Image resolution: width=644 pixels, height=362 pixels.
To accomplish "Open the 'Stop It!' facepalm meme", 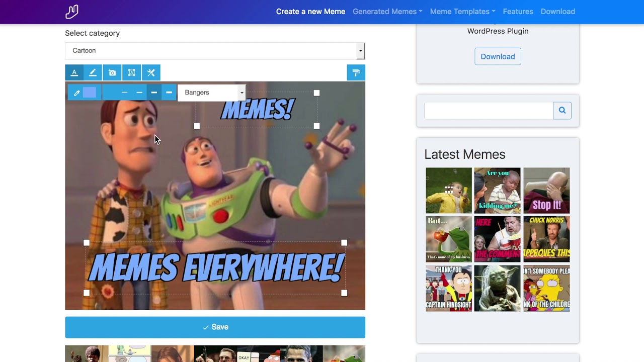I will click(x=546, y=191).
